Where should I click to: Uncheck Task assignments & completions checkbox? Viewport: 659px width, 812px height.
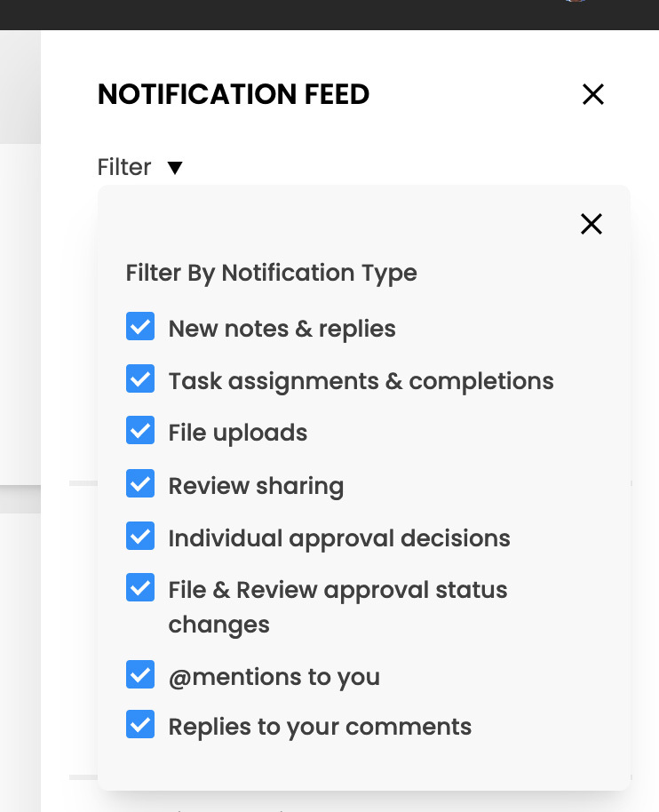click(140, 379)
